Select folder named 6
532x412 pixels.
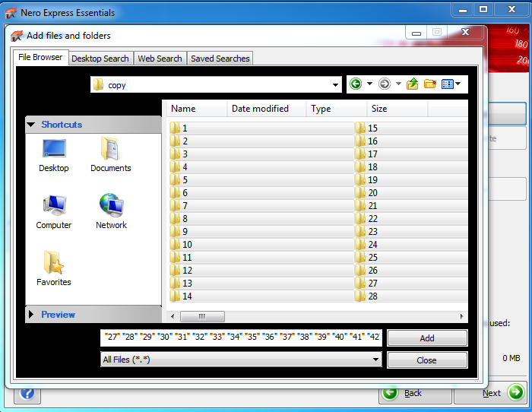261,192
